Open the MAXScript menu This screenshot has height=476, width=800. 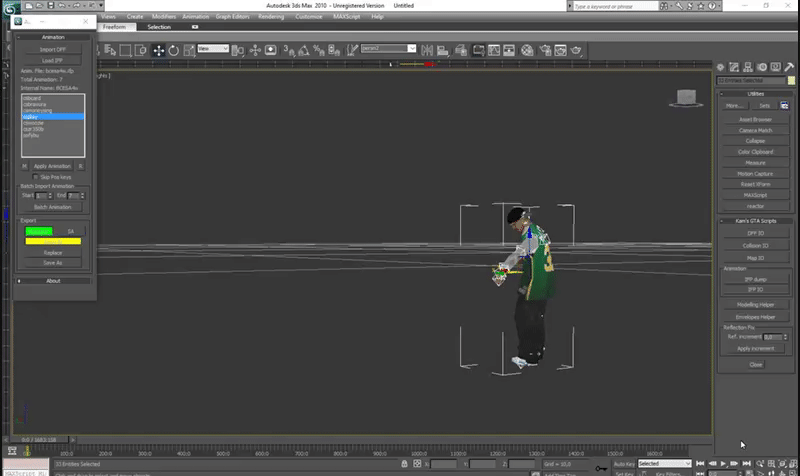point(346,17)
